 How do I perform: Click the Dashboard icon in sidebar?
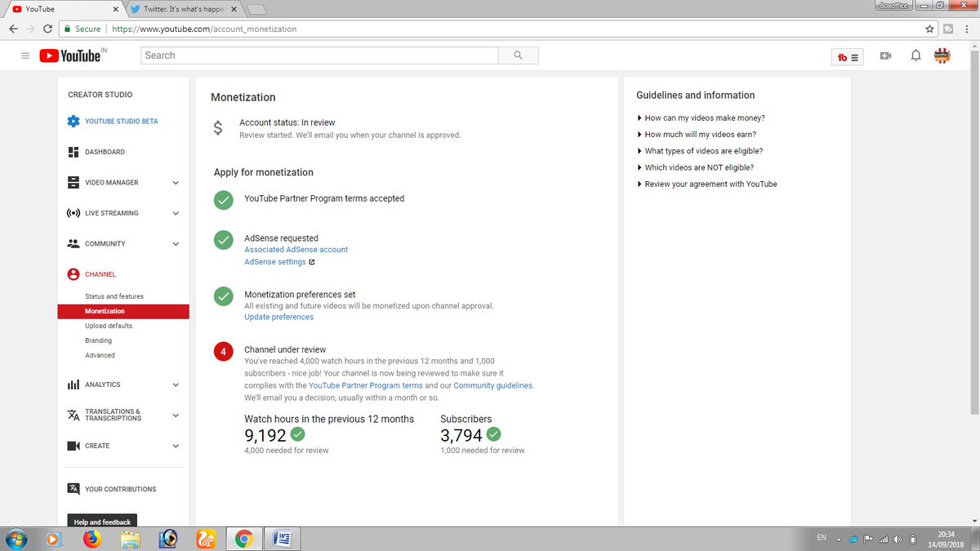click(73, 152)
